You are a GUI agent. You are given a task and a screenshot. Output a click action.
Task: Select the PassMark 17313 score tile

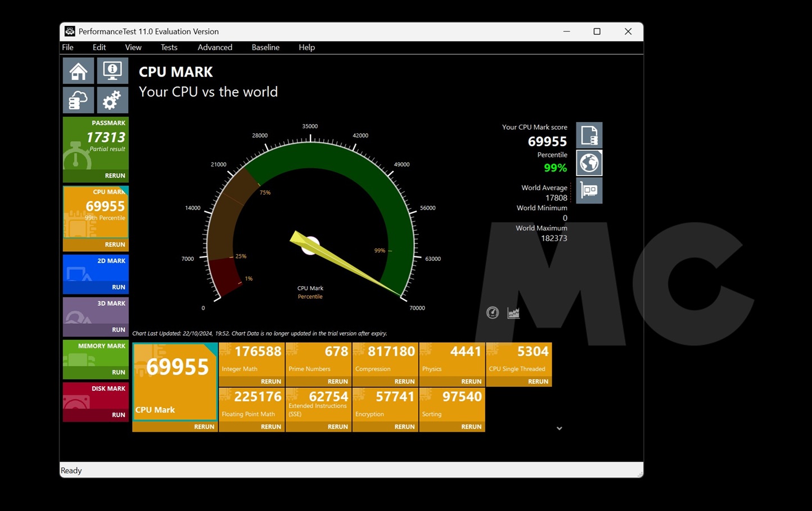coord(96,143)
